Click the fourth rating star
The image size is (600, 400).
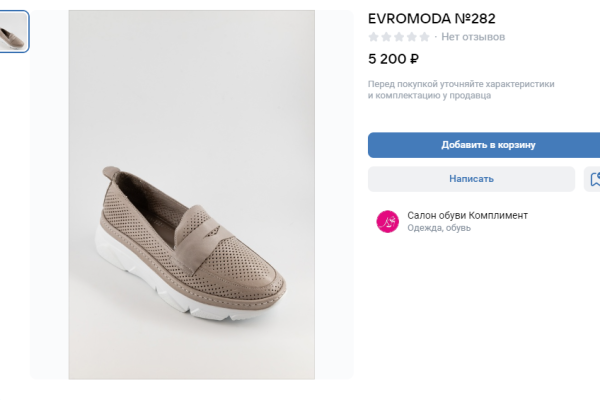click(x=411, y=37)
